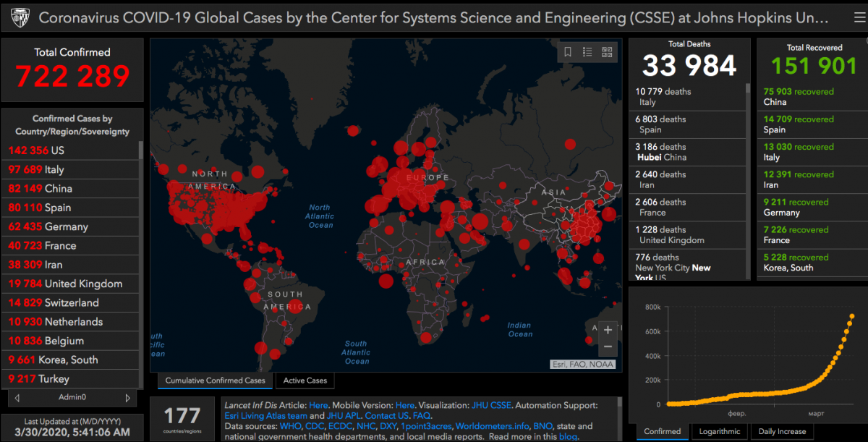The image size is (868, 442).
Task: Click 13 030 recovered Italy entry
Action: tap(812, 152)
